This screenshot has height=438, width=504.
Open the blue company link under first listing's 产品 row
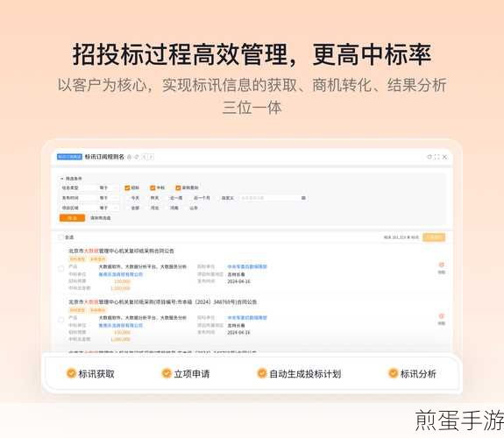[121, 274]
